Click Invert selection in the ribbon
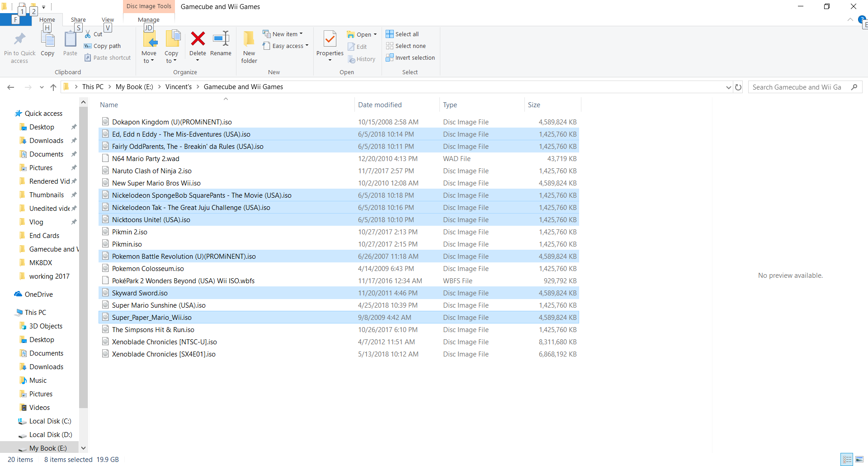Screen dimensions: 868x466 coord(410,58)
